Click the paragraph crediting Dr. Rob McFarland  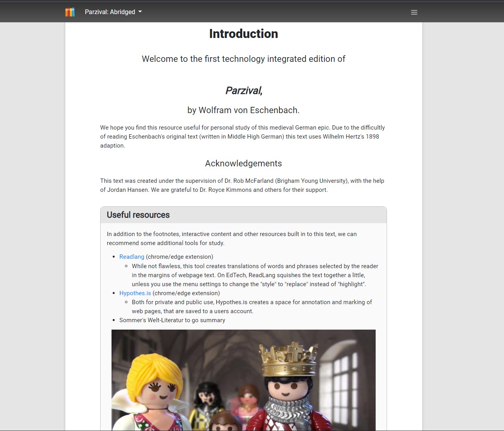(243, 185)
